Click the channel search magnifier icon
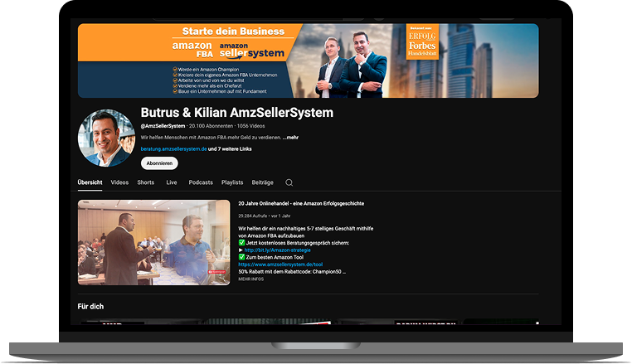 [289, 182]
